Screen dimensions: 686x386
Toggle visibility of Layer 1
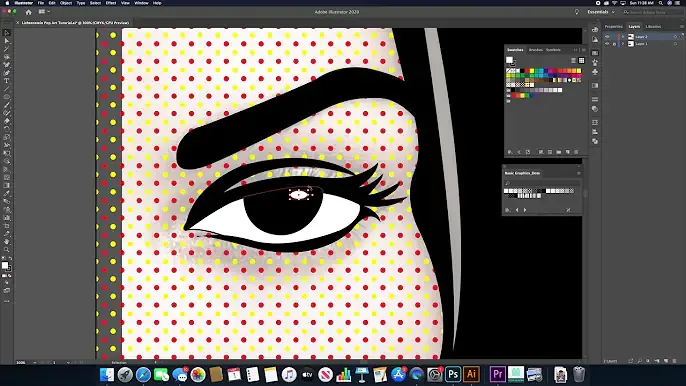pyautogui.click(x=607, y=44)
